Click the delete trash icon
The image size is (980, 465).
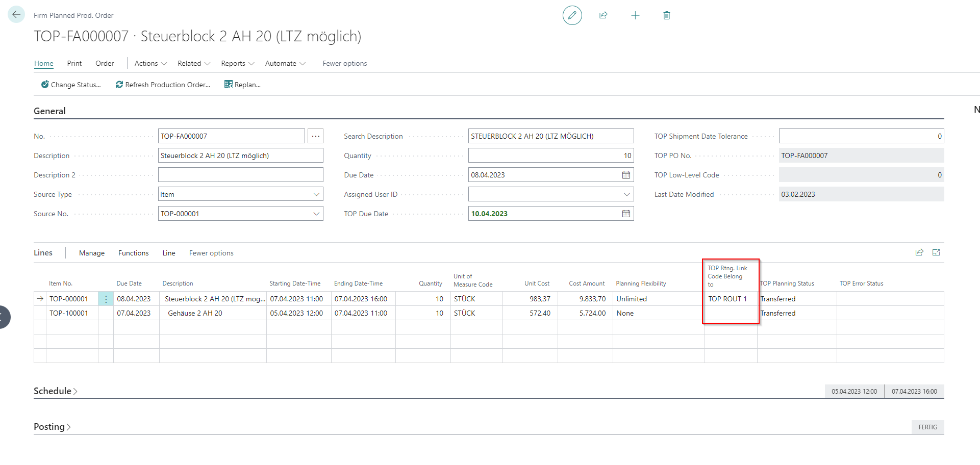(666, 15)
